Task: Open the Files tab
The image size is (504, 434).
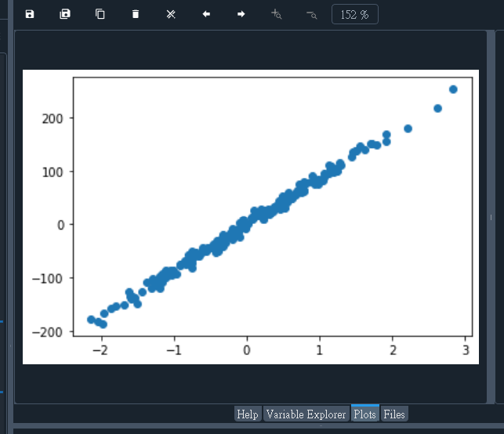Action: (x=394, y=414)
